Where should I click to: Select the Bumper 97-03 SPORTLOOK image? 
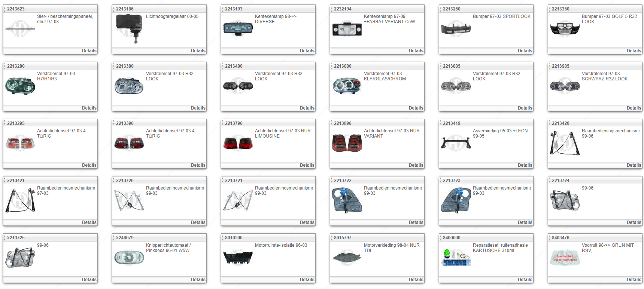(x=456, y=29)
